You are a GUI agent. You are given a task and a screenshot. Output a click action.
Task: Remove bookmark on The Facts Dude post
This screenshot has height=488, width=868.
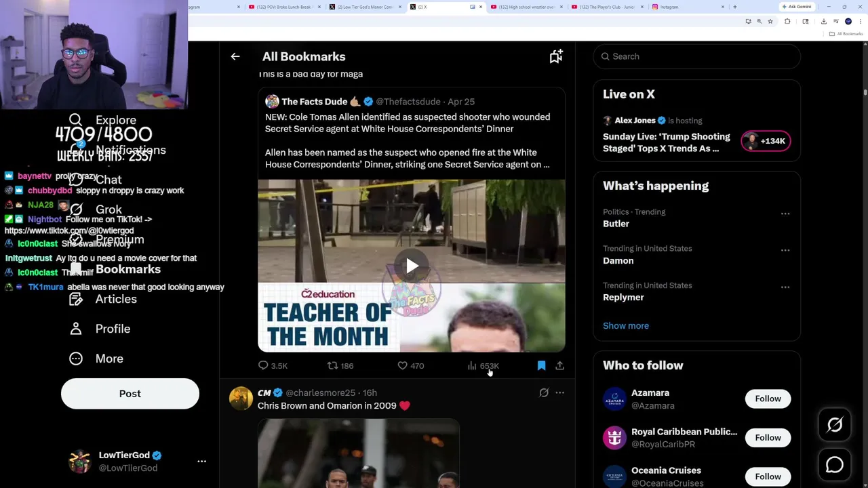(x=541, y=366)
